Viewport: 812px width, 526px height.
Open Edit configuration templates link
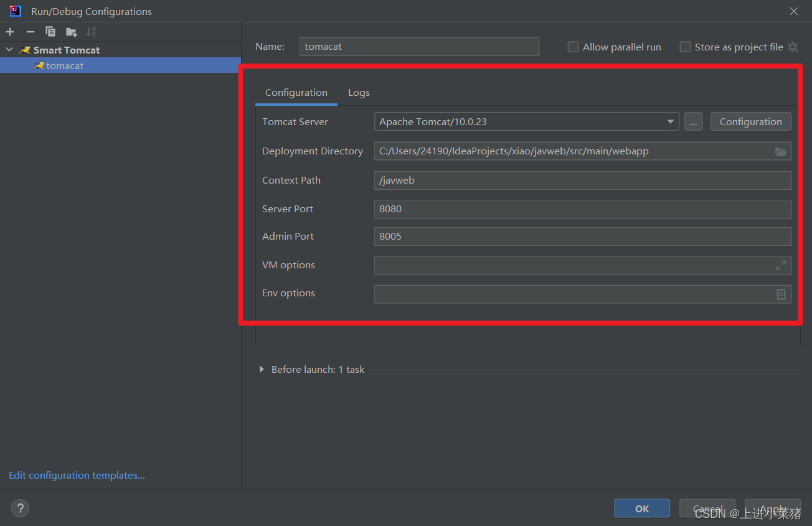click(x=77, y=476)
